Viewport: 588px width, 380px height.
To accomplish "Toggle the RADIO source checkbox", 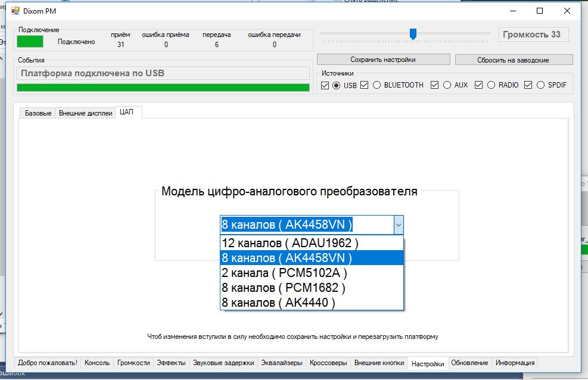I will 478,85.
